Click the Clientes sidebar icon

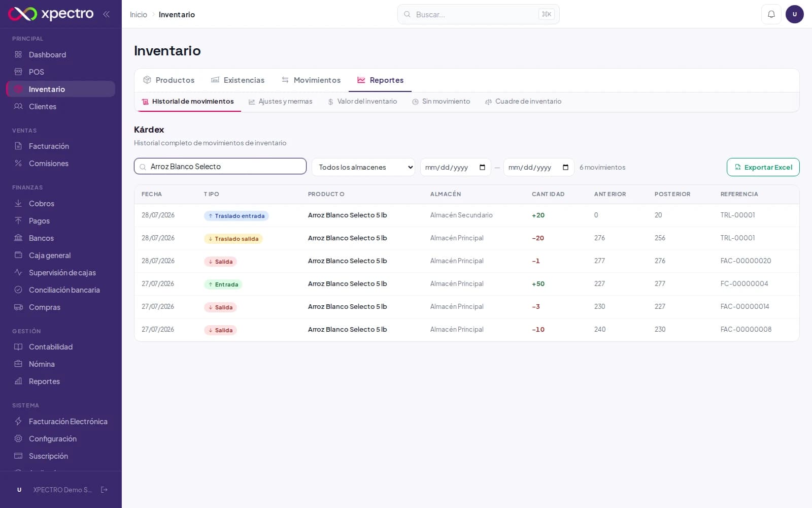click(x=18, y=106)
